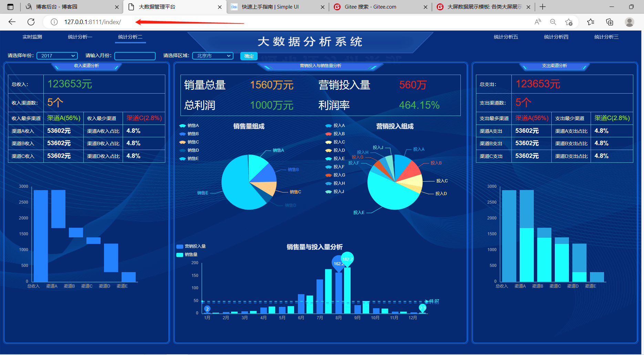644x355 pixels.
Task: Hide the 投入G legend series
Action: tap(335, 175)
